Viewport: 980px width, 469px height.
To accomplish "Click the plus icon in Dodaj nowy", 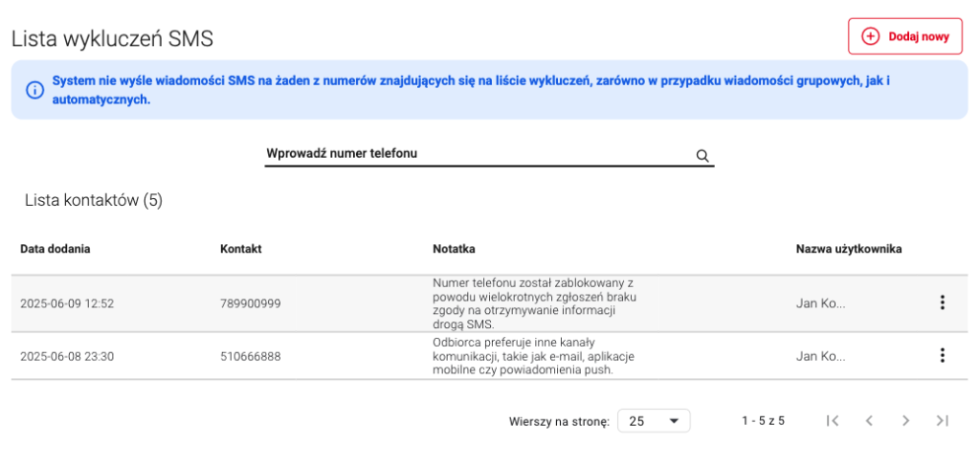I will 870,36.
